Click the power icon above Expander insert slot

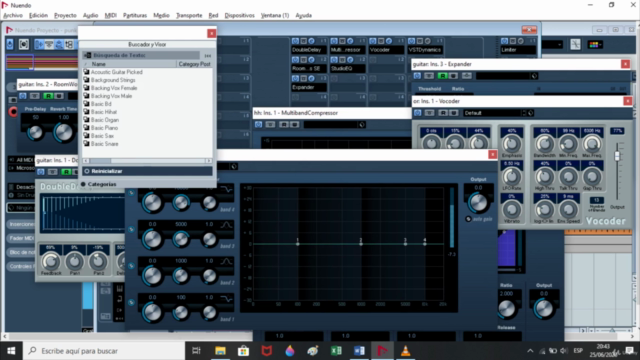[296, 78]
